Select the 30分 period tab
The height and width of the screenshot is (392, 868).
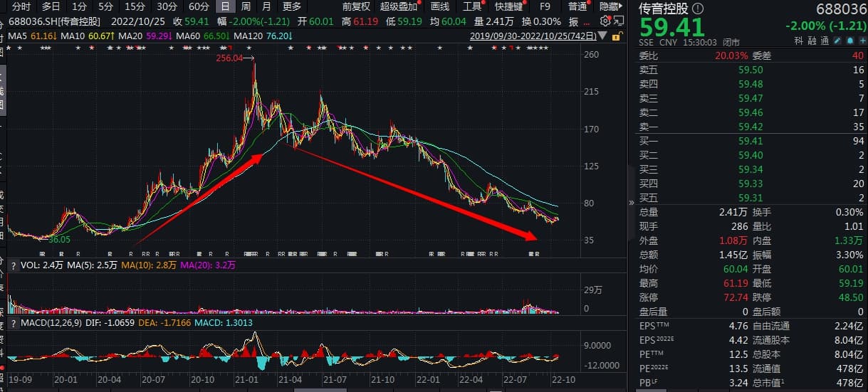(167, 6)
